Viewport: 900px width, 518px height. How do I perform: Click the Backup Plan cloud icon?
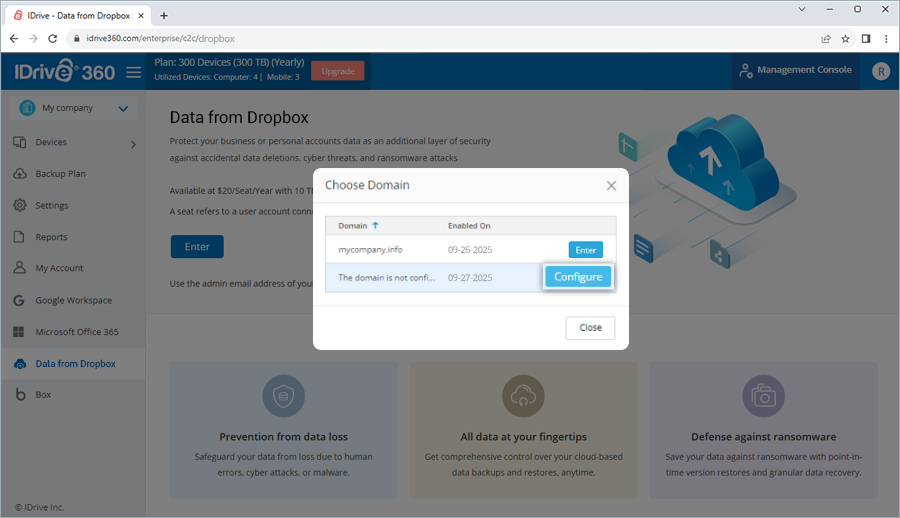pyautogui.click(x=20, y=173)
